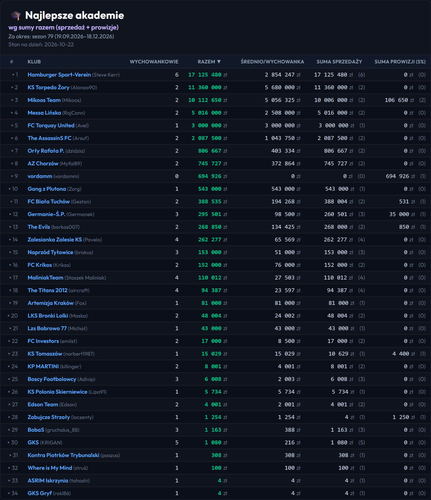Click the ŚREDNIO/WYCHOWANKA column header
Image resolution: width=431 pixels, height=500 pixels.
[x=272, y=62]
